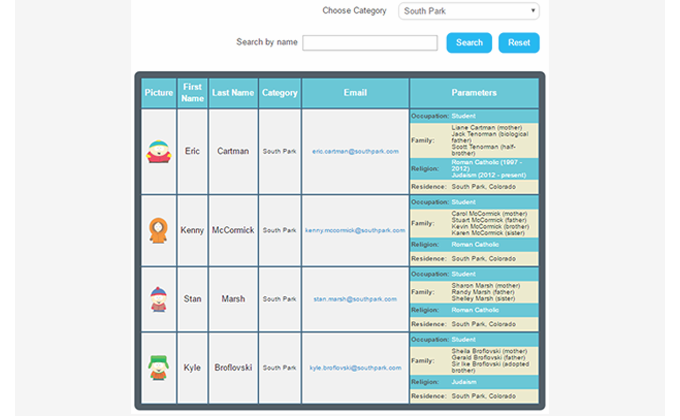
Task: Select the last name cell 'Marsh'
Action: tap(233, 299)
